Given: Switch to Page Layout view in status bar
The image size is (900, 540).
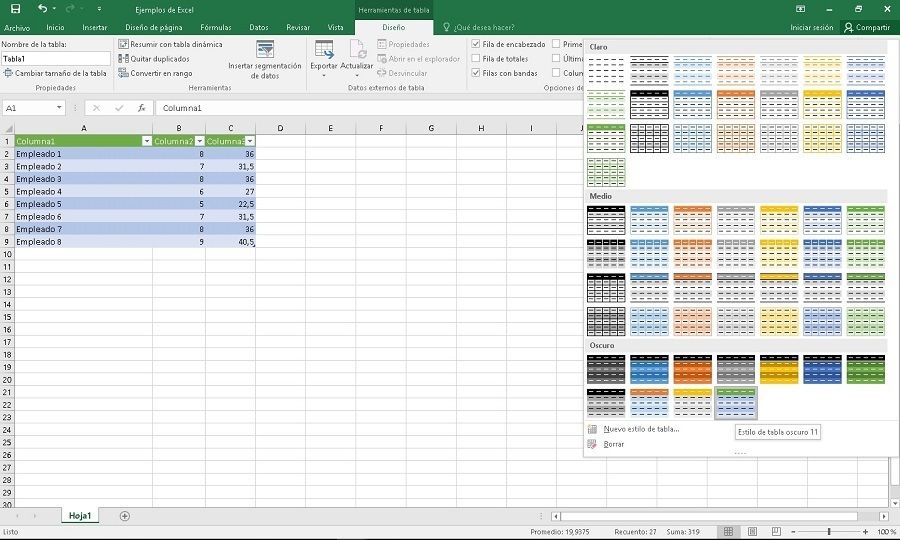Looking at the screenshot, I should 752,532.
